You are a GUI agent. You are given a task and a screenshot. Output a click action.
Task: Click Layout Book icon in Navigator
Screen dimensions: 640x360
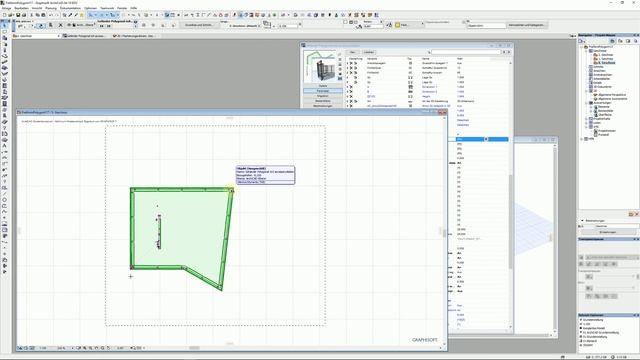(628, 41)
